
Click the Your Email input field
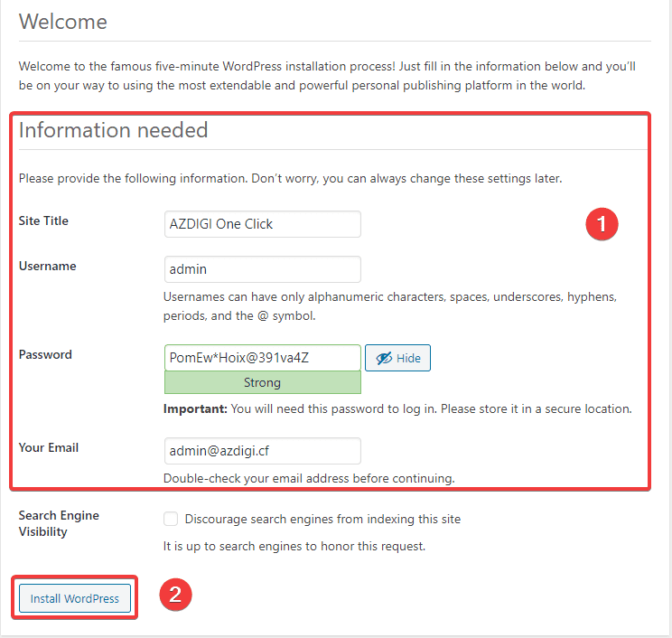(x=262, y=451)
